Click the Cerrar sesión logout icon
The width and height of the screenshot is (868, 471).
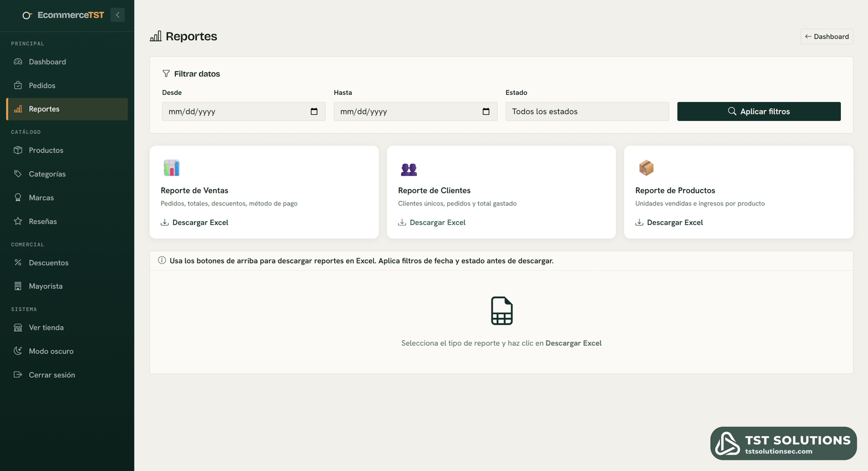(18, 375)
